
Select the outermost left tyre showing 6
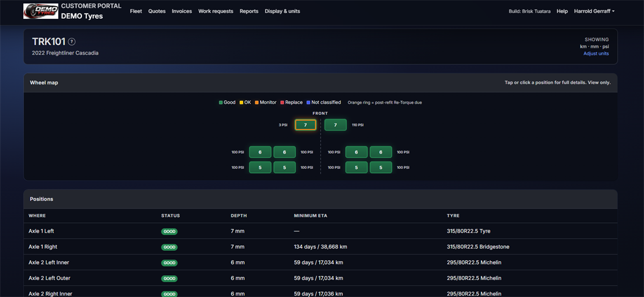point(260,152)
